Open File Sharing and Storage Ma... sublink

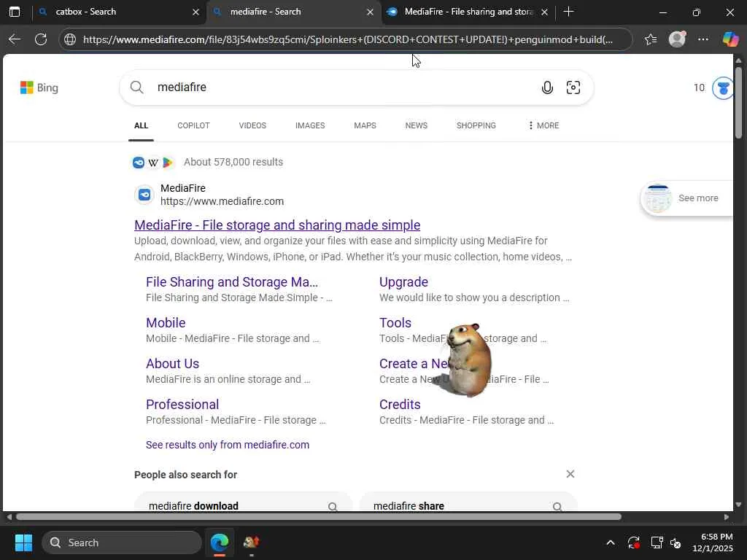pyautogui.click(x=231, y=282)
